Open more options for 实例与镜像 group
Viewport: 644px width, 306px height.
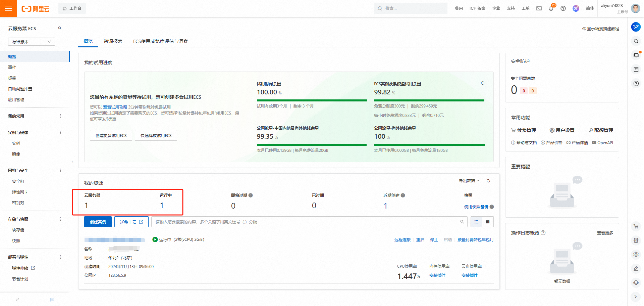[60, 132]
